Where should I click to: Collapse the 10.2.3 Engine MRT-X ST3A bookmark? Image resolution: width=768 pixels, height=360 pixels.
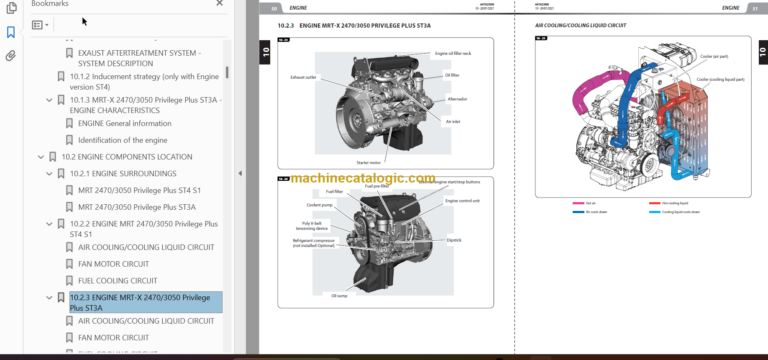coord(49,297)
